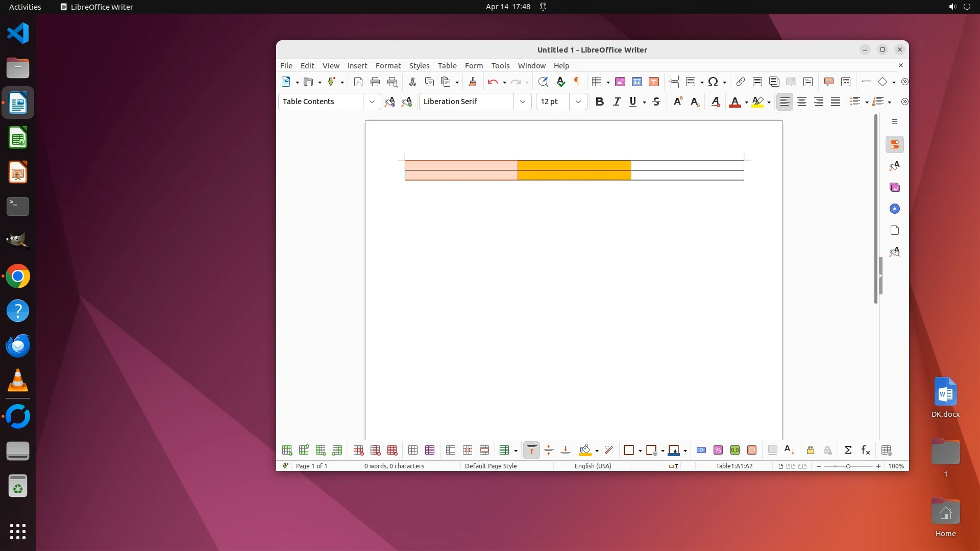Open the Format menu
The height and width of the screenshot is (551, 980).
pos(388,66)
